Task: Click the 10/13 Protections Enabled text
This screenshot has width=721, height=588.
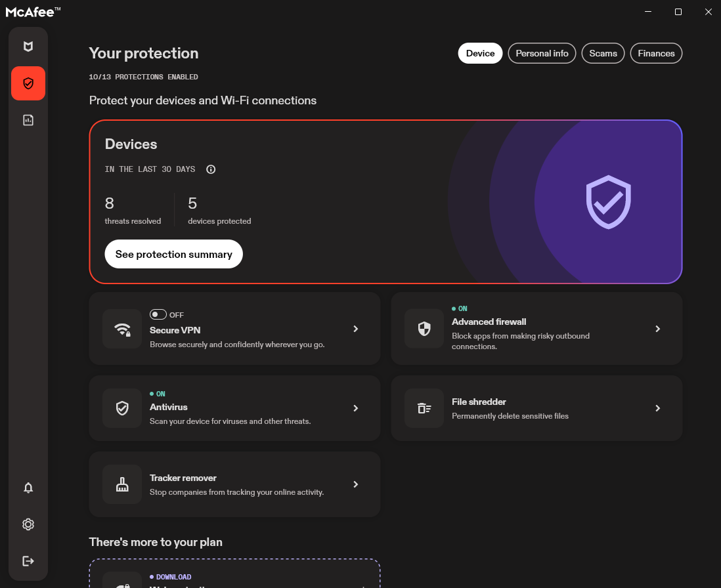Action: click(143, 77)
